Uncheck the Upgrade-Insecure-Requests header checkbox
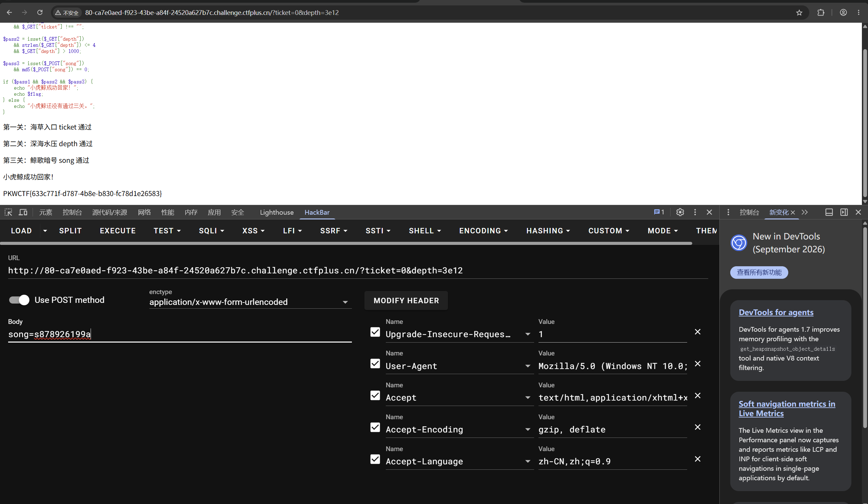868x504 pixels. point(375,332)
